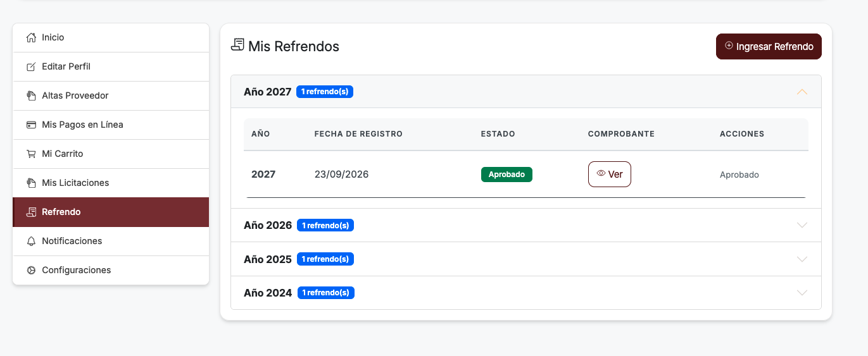The image size is (868, 356).
Task: Collapse the Año 2027 section with the orange chevron
Action: (802, 92)
